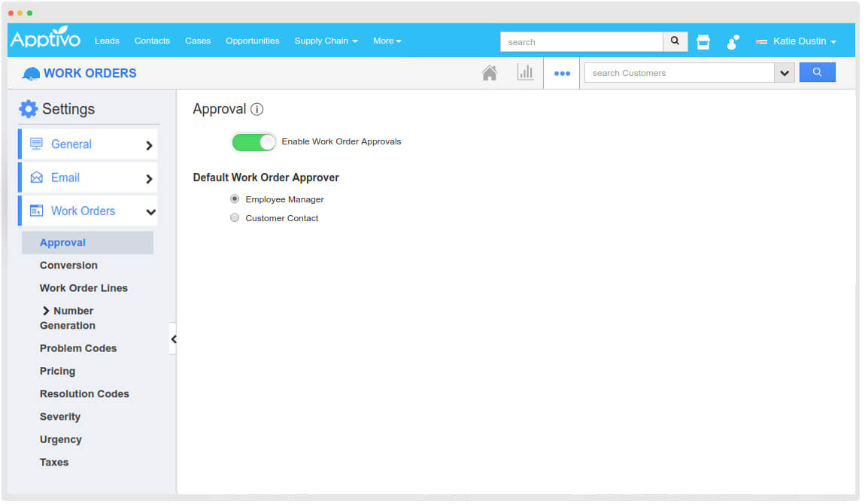The image size is (865, 504).
Task: Open the marketplace store icon
Action: [x=703, y=41]
